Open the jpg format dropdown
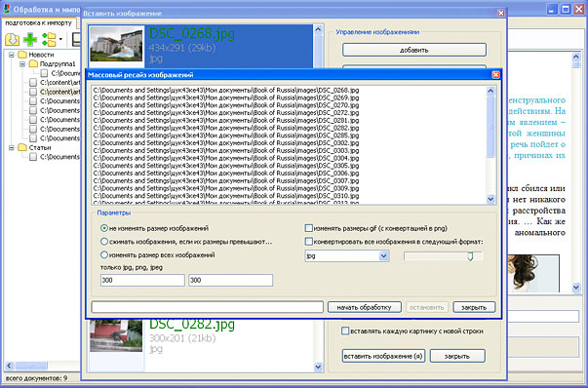Viewport: 588px width, 388px height. [383, 256]
